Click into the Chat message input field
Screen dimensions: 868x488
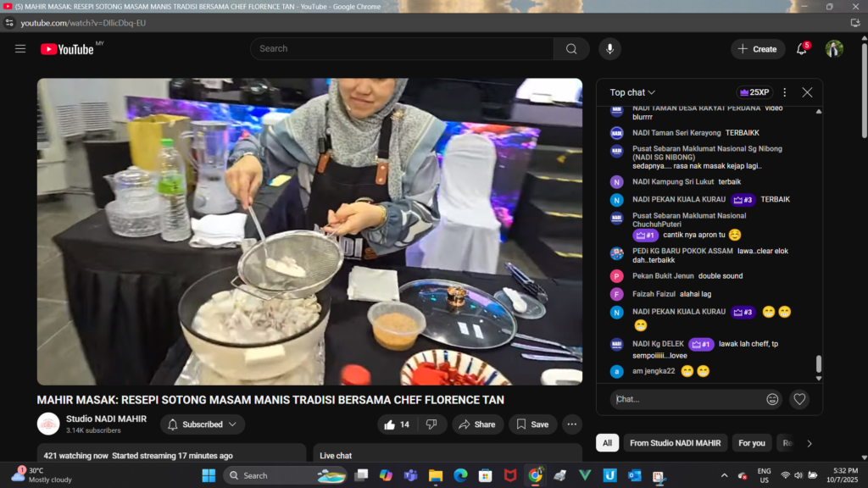(x=685, y=399)
